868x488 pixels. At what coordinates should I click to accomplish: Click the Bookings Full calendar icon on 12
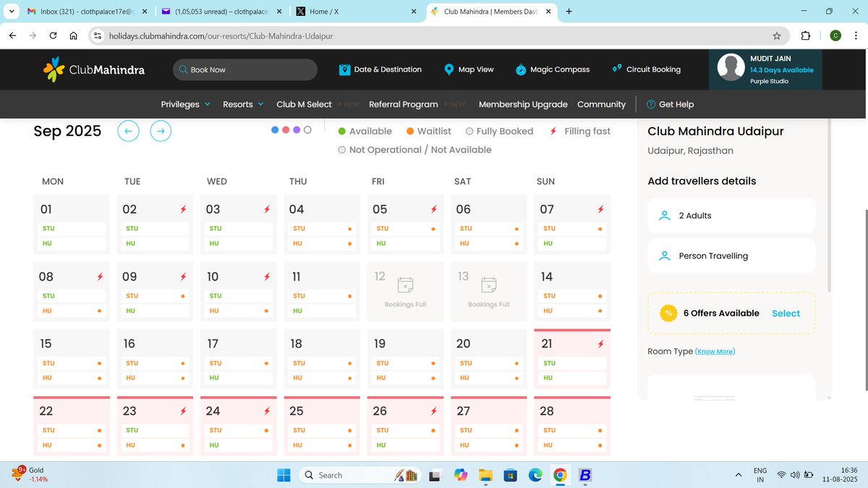click(405, 284)
